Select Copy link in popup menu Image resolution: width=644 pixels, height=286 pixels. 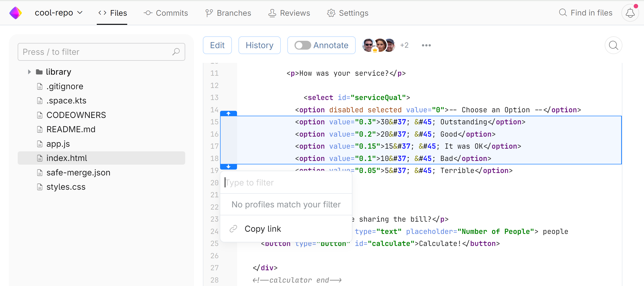click(263, 229)
